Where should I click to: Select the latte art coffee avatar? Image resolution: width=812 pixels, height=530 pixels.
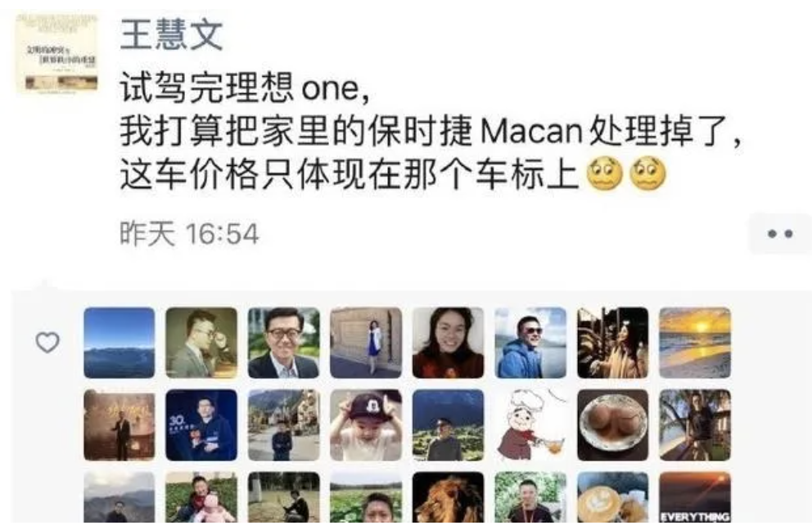pos(612,497)
